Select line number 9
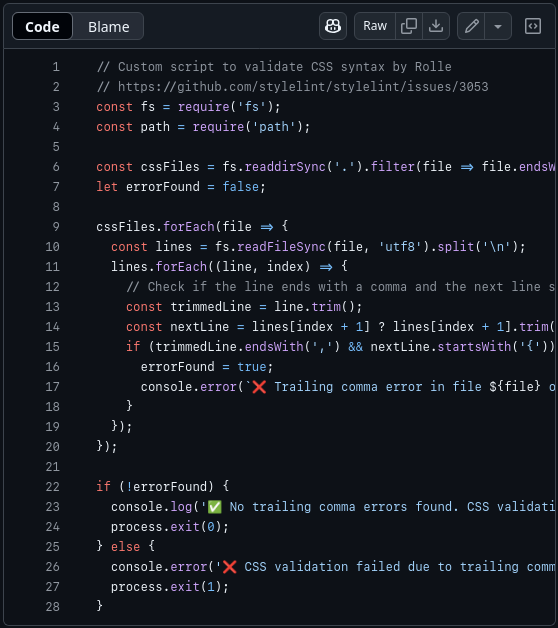Image resolution: width=558 pixels, height=628 pixels. tap(56, 227)
